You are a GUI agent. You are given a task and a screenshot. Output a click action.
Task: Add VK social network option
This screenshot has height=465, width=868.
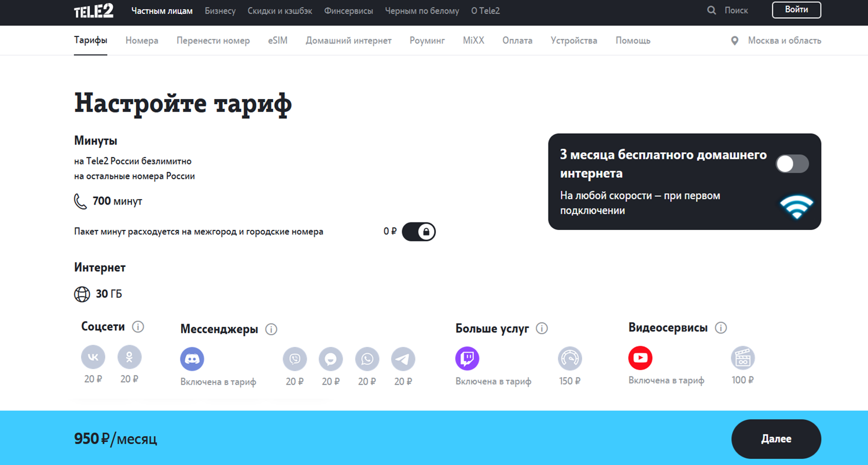pos(93,358)
